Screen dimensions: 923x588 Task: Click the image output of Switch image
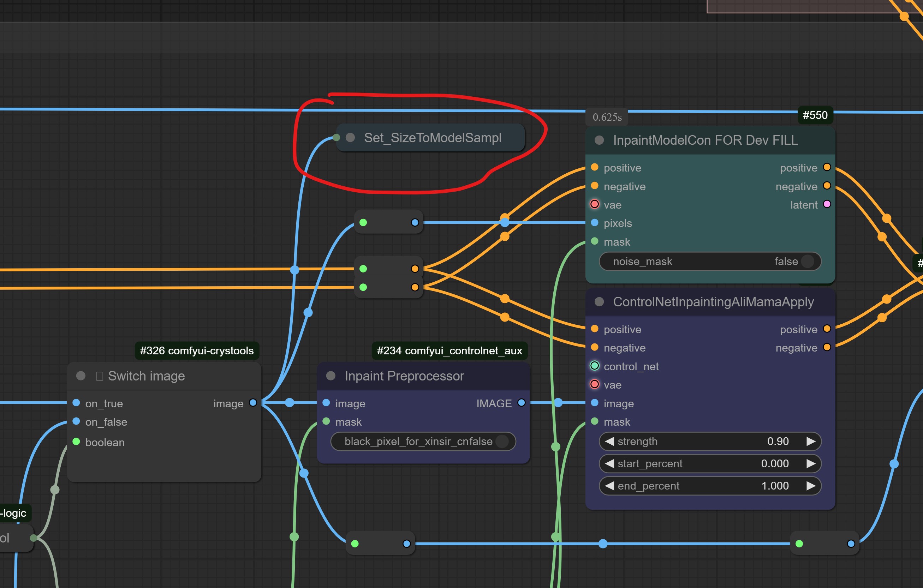[x=253, y=403]
